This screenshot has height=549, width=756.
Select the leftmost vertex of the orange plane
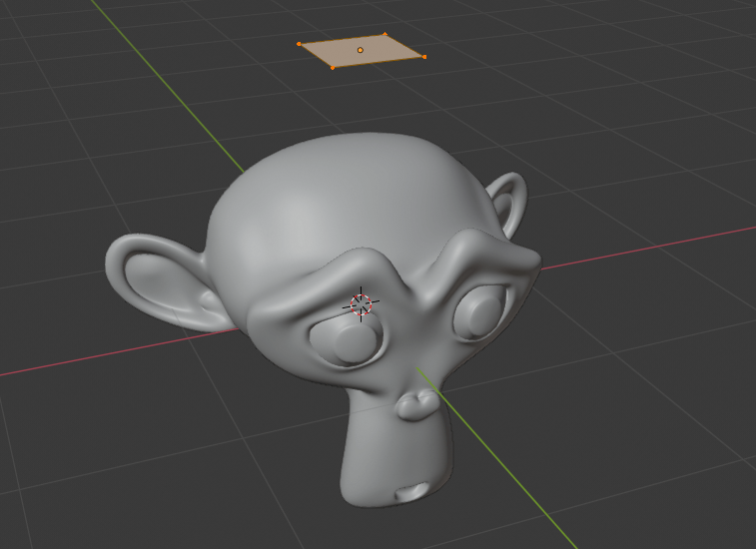point(299,44)
